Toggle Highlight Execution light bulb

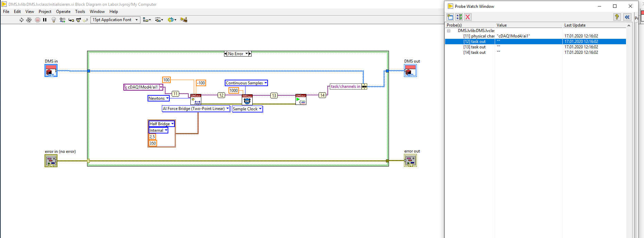[54, 20]
